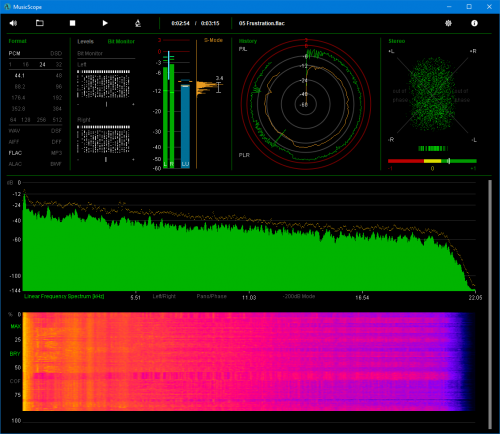Toggle Left/Right spectrum mode
This screenshot has height=434, width=500.
(x=164, y=296)
